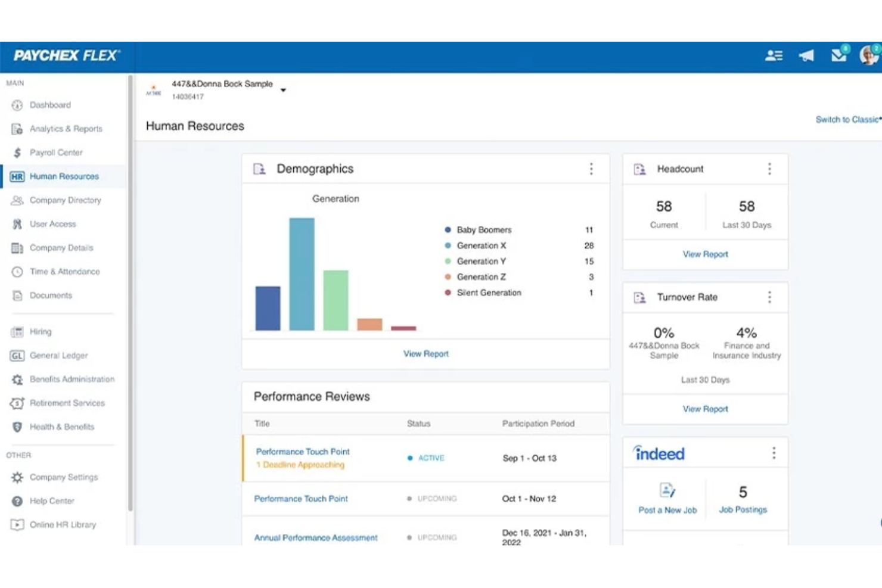882x588 pixels.
Task: Click the Post a New Job button
Action: click(x=666, y=498)
